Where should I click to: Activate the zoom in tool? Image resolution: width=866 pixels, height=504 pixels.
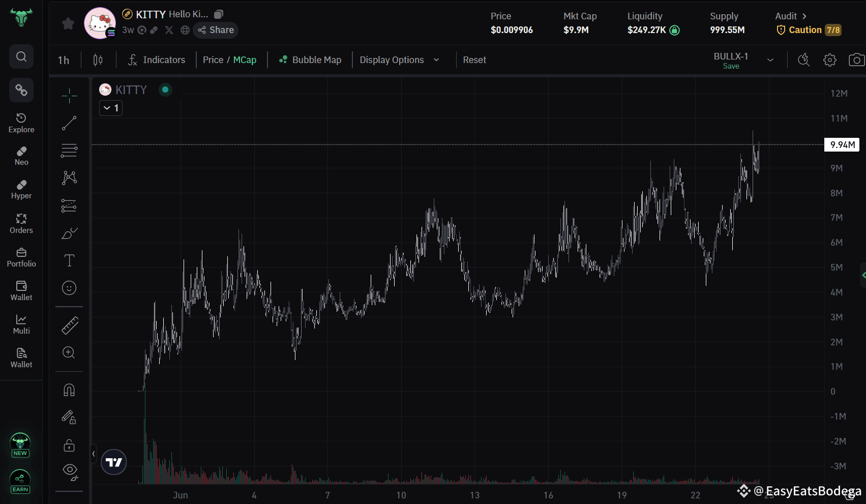(x=69, y=352)
